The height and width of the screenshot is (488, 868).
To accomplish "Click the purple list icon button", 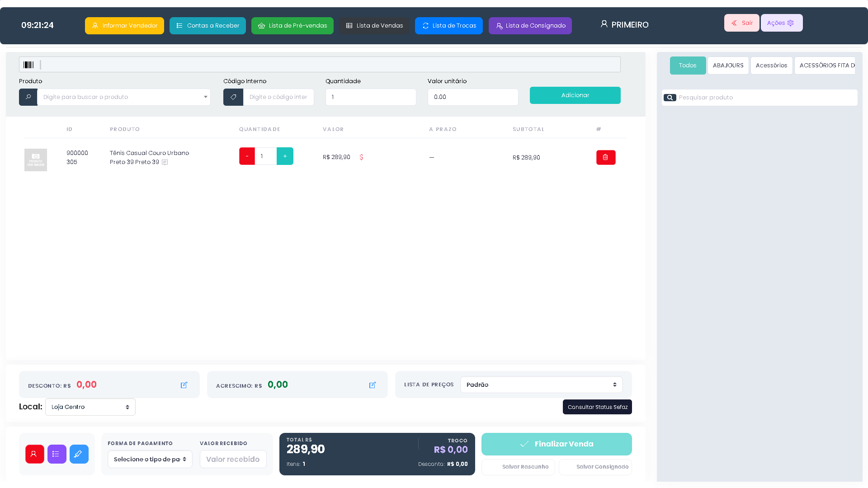I will tap(57, 454).
